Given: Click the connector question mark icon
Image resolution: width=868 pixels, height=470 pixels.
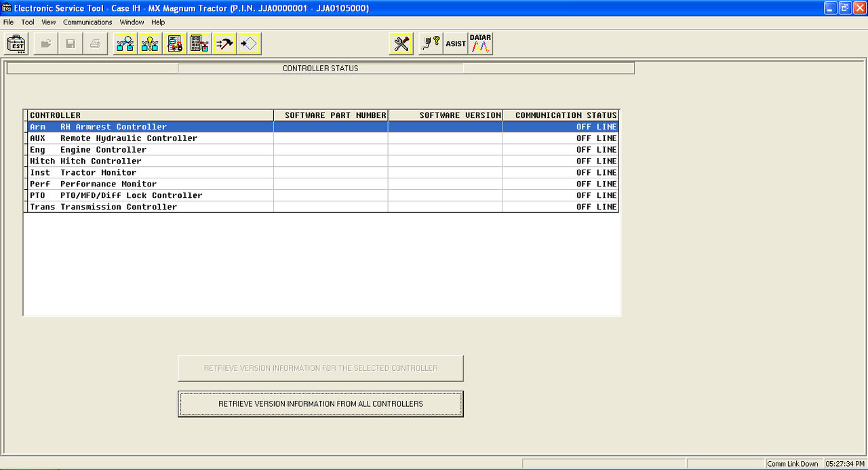Looking at the screenshot, I should coord(431,44).
